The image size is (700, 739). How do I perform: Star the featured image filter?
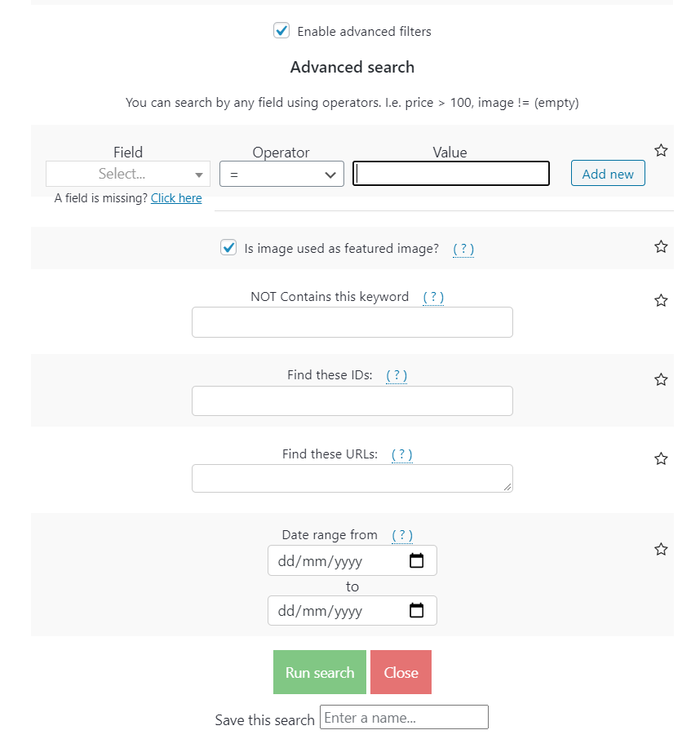(661, 246)
